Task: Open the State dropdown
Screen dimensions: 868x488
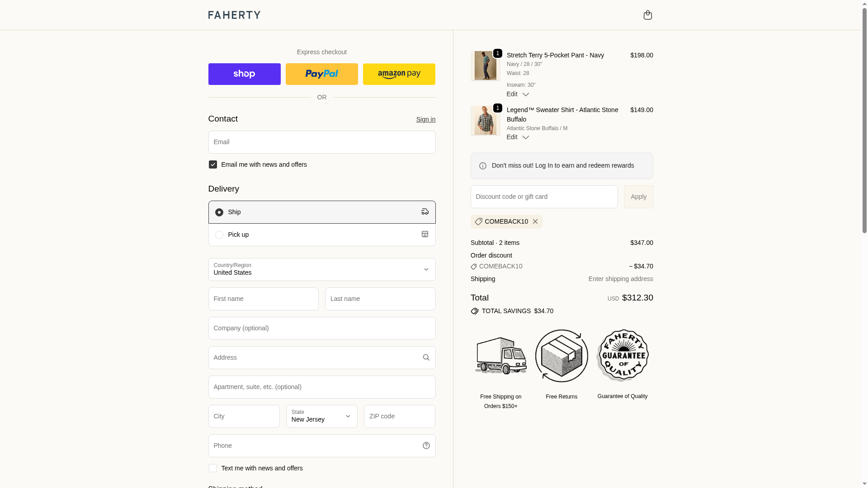Action: click(321, 416)
